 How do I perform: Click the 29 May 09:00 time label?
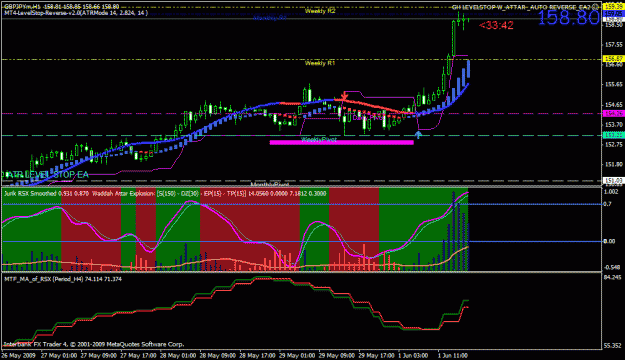click(337, 355)
